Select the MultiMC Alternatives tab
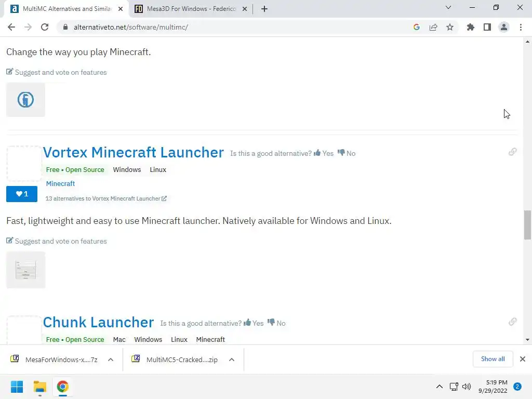The image size is (532, 399). 66,9
